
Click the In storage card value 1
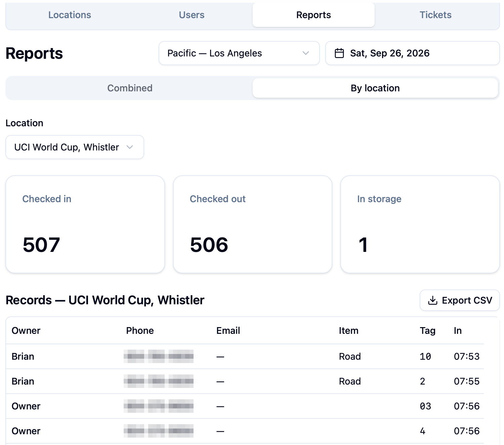click(x=363, y=244)
